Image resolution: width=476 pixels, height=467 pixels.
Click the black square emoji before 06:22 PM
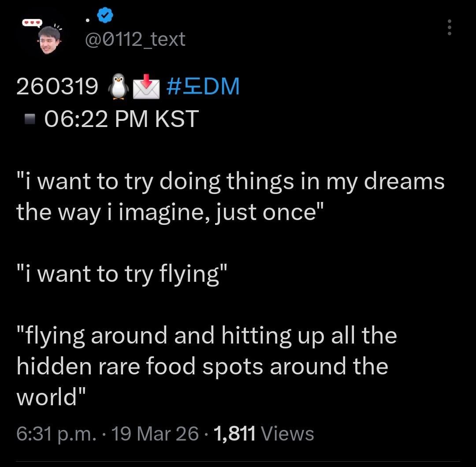30,120
